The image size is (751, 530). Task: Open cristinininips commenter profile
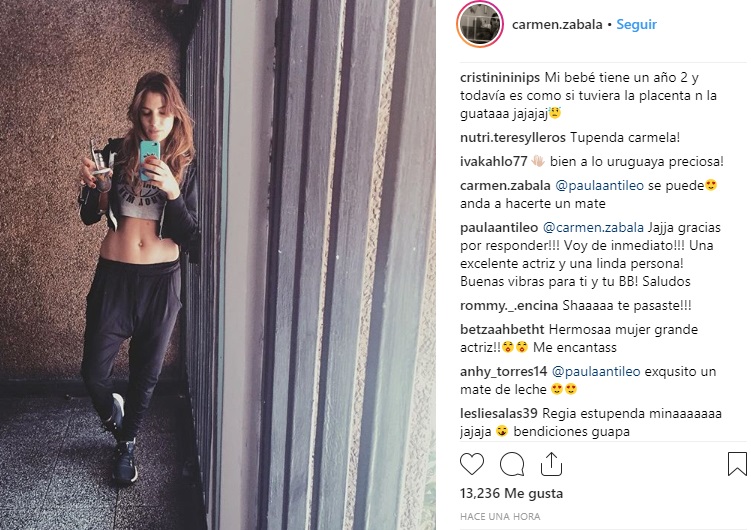click(500, 78)
